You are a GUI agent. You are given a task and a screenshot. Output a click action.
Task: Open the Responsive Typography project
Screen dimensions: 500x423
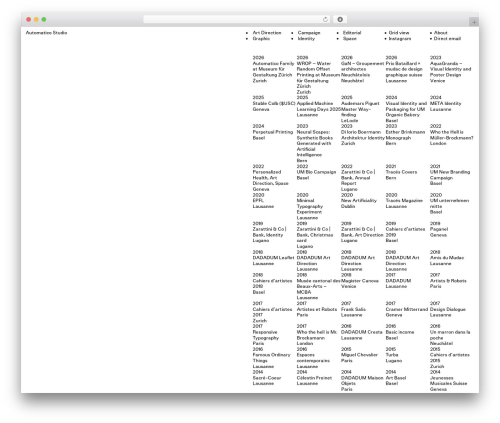click(265, 335)
